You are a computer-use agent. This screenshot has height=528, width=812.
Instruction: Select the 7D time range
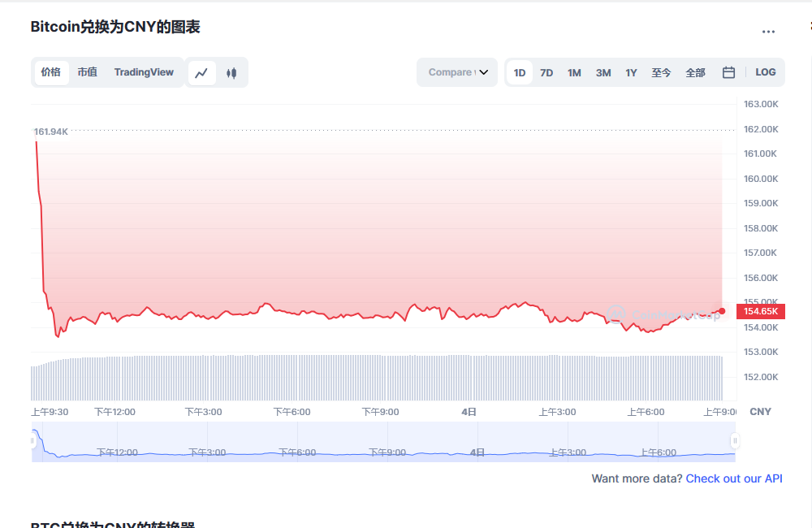click(546, 72)
